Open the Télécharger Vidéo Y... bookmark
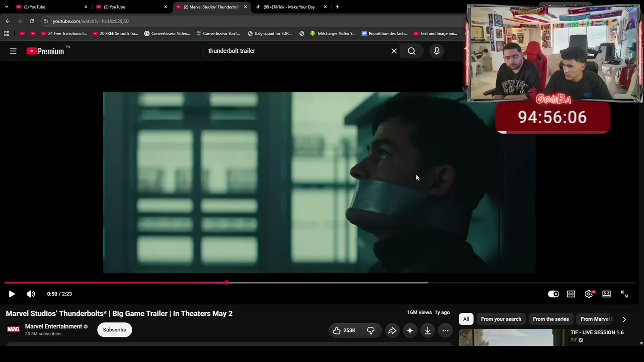This screenshot has height=362, width=644. pyautogui.click(x=333, y=34)
